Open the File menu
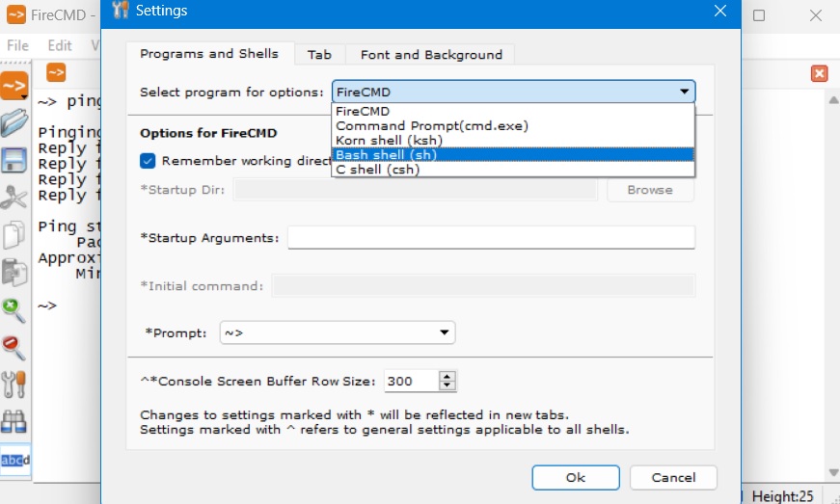 tap(17, 45)
